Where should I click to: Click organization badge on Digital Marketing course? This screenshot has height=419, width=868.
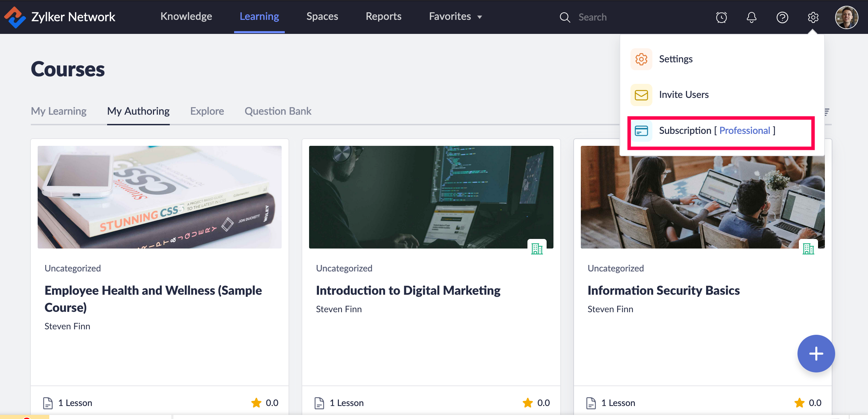(537, 249)
